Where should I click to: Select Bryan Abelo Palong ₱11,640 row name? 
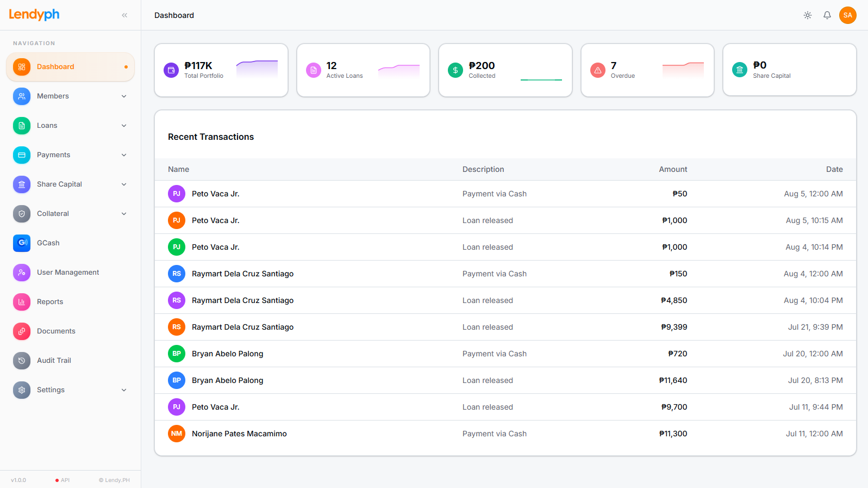(x=228, y=380)
